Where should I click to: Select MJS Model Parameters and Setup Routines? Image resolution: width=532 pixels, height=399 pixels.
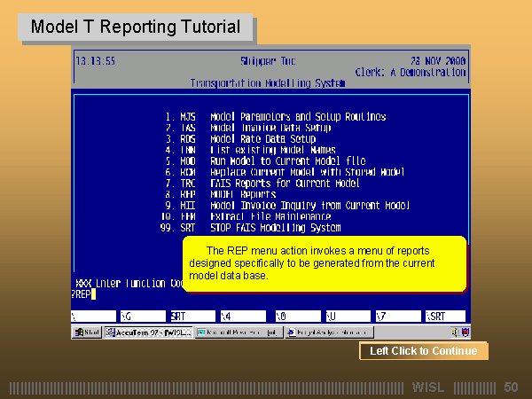(284, 117)
